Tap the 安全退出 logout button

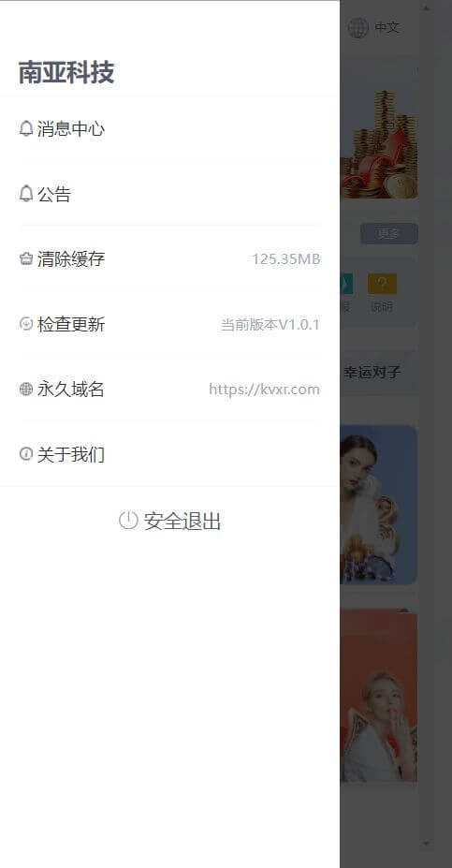(x=169, y=521)
